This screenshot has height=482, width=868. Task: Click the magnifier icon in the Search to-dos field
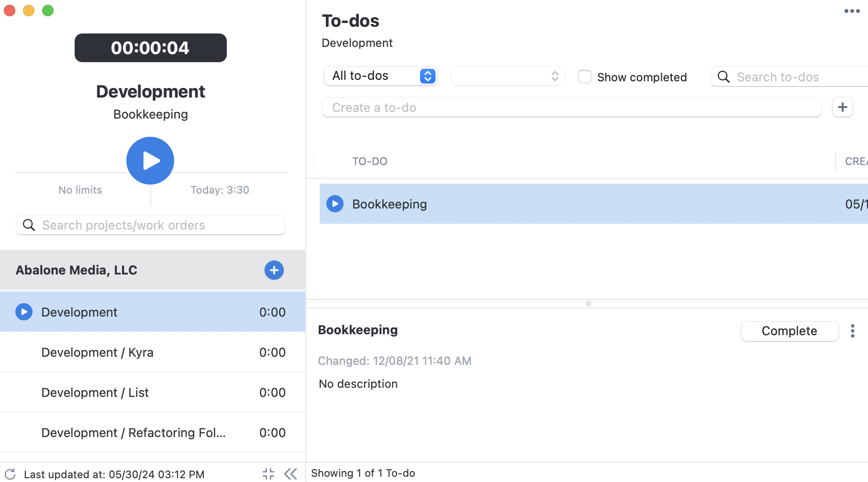click(723, 77)
